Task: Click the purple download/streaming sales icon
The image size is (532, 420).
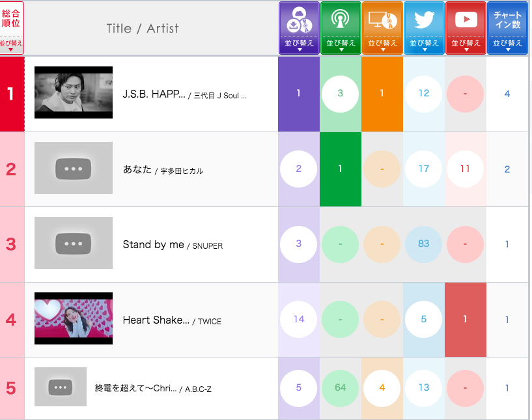Action: (299, 21)
